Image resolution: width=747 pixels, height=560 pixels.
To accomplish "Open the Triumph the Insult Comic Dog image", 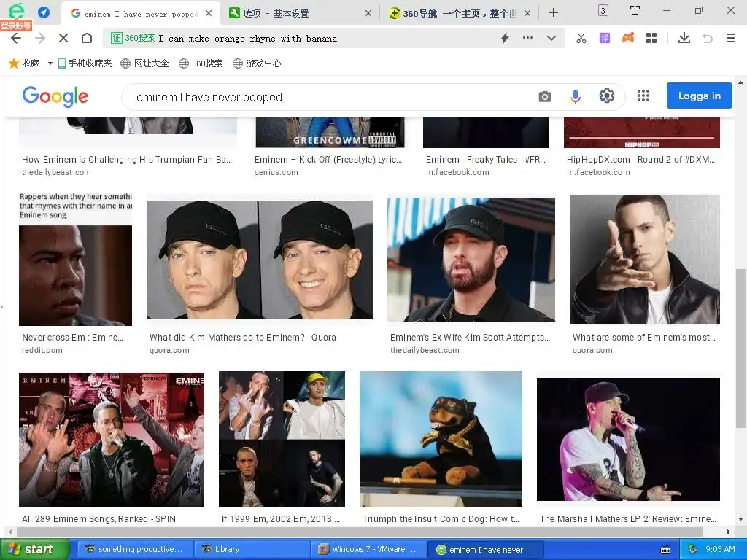I will (x=441, y=439).
